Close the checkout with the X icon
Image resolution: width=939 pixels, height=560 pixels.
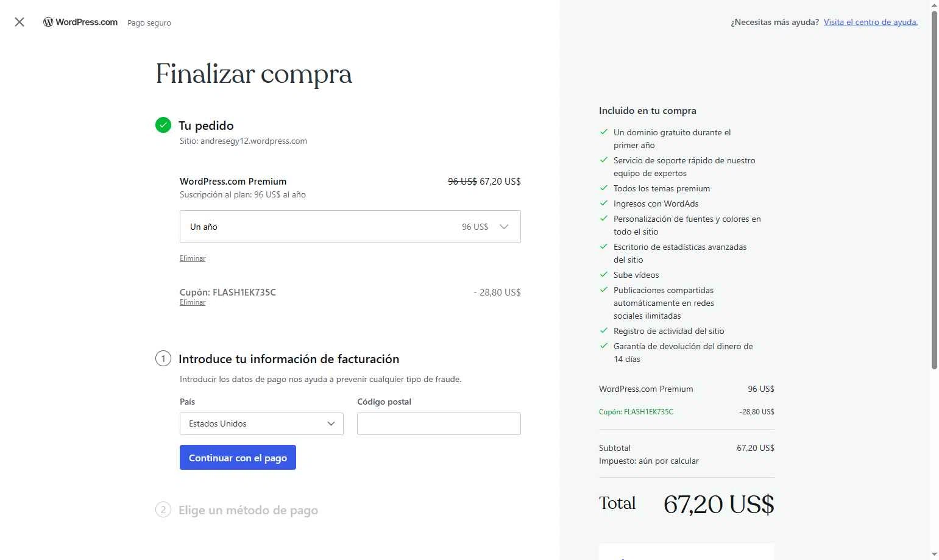point(19,22)
